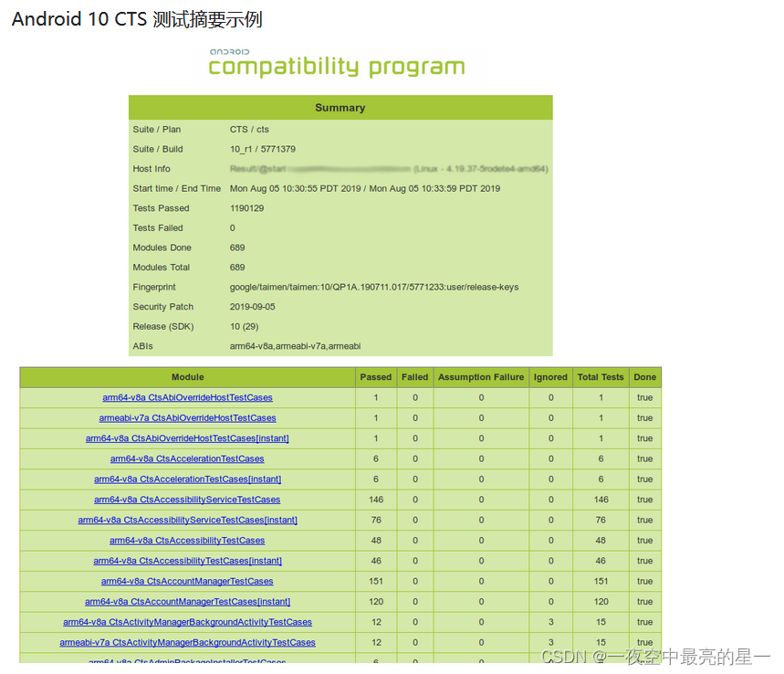Open the arm64-v8a CtsAccountManagerTestCases report
Image resolution: width=784 pixels, height=674 pixels.
(187, 581)
